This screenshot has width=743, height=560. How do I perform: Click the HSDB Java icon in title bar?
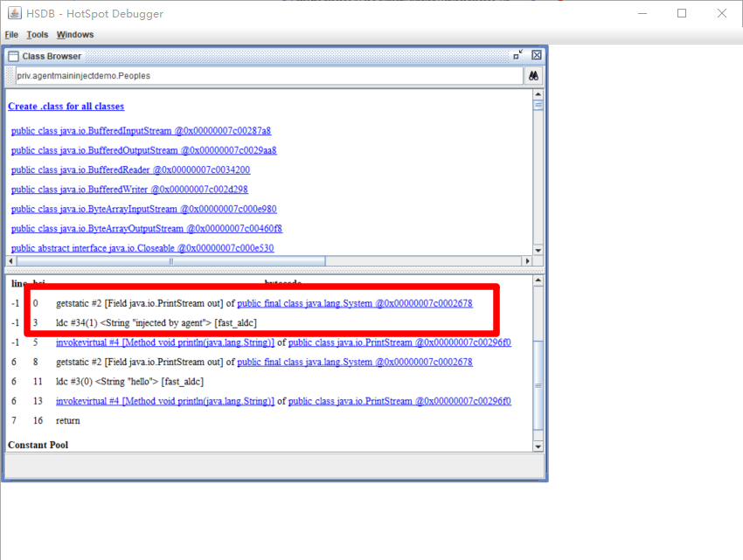point(12,13)
